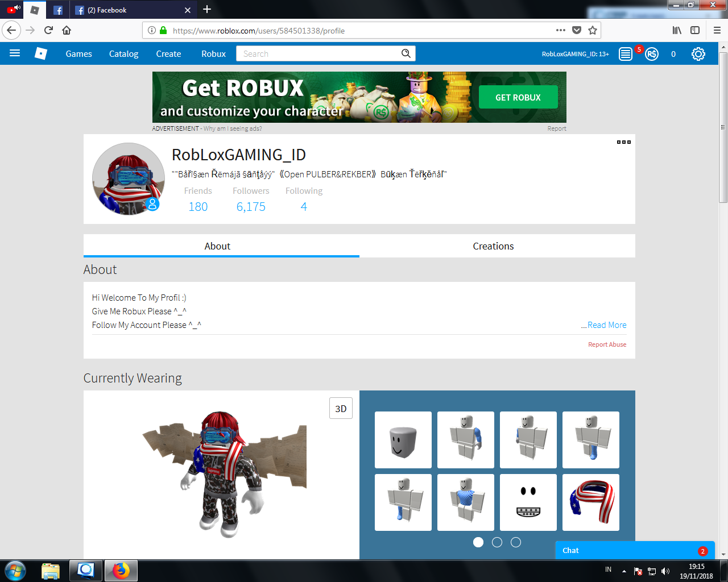Open the Chat panel
The image size is (728, 582).
(635, 550)
